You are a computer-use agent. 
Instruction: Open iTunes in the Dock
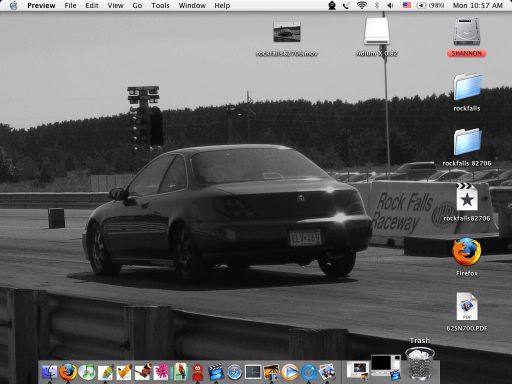click(87, 372)
